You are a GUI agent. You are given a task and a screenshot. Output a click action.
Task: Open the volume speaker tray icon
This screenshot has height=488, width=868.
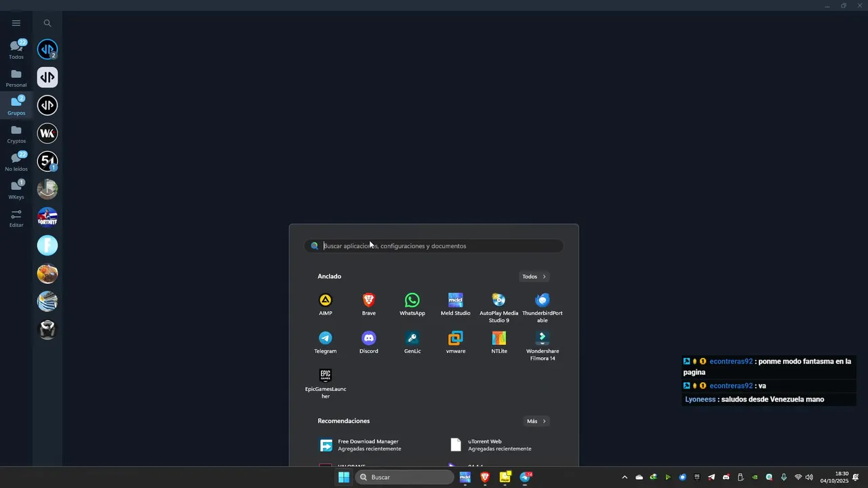(809, 477)
